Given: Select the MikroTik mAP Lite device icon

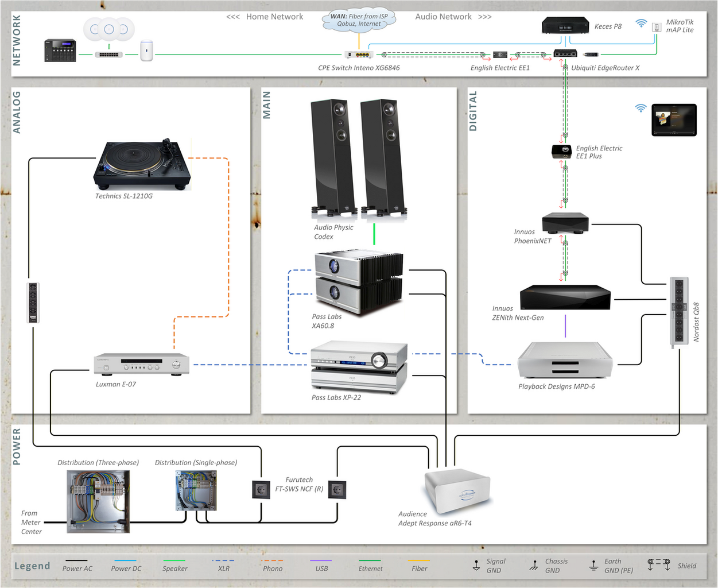Looking at the screenshot, I should 657,27.
